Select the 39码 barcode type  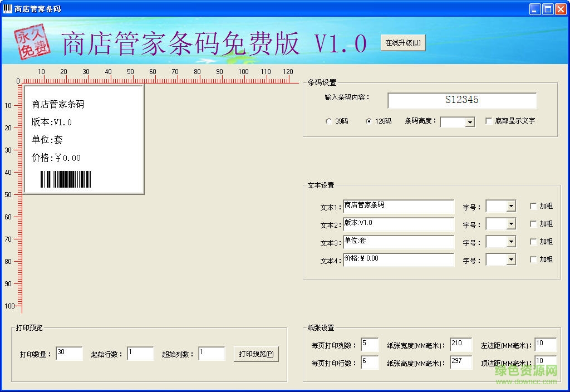328,122
